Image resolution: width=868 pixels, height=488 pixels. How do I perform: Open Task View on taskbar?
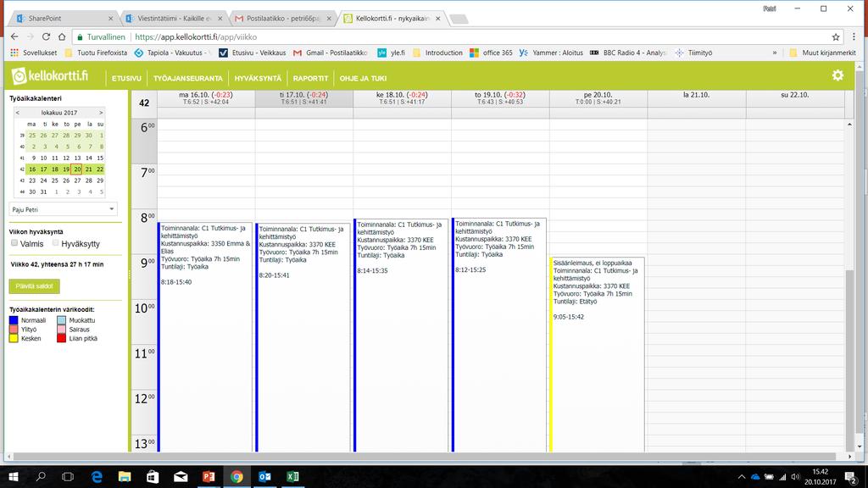coord(68,476)
